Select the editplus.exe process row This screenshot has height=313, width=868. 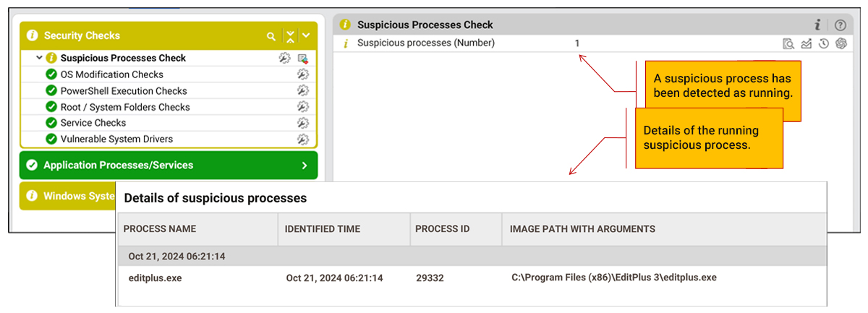click(x=472, y=278)
